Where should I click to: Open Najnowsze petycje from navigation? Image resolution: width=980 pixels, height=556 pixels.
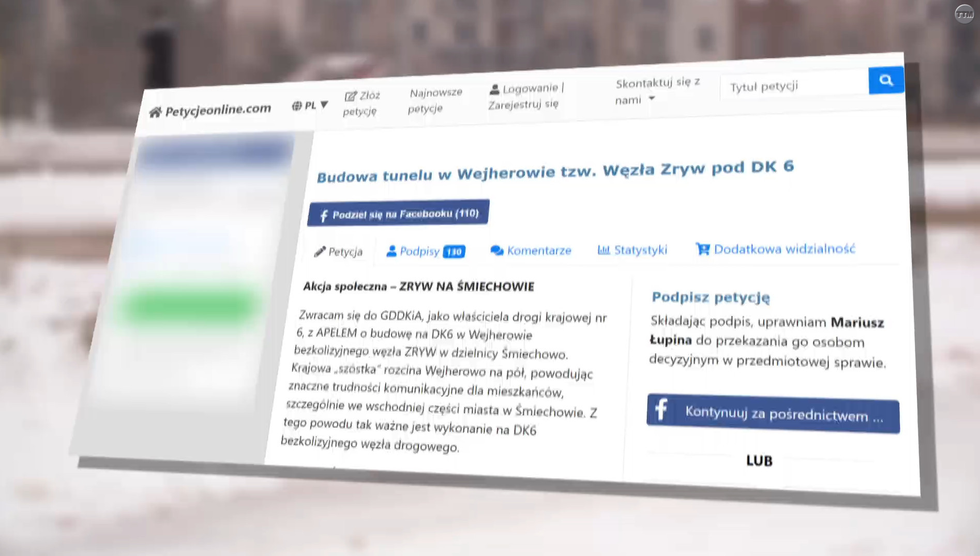[x=434, y=100]
